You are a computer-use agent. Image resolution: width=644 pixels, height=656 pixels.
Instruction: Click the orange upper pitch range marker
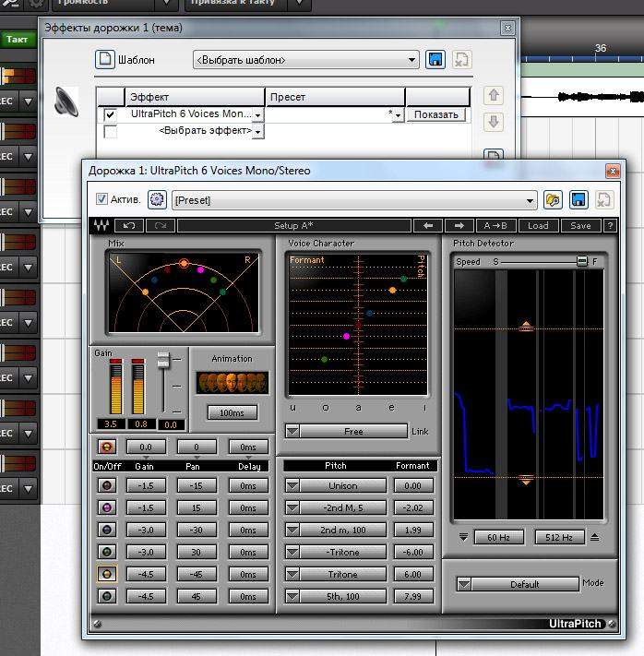pos(526,325)
